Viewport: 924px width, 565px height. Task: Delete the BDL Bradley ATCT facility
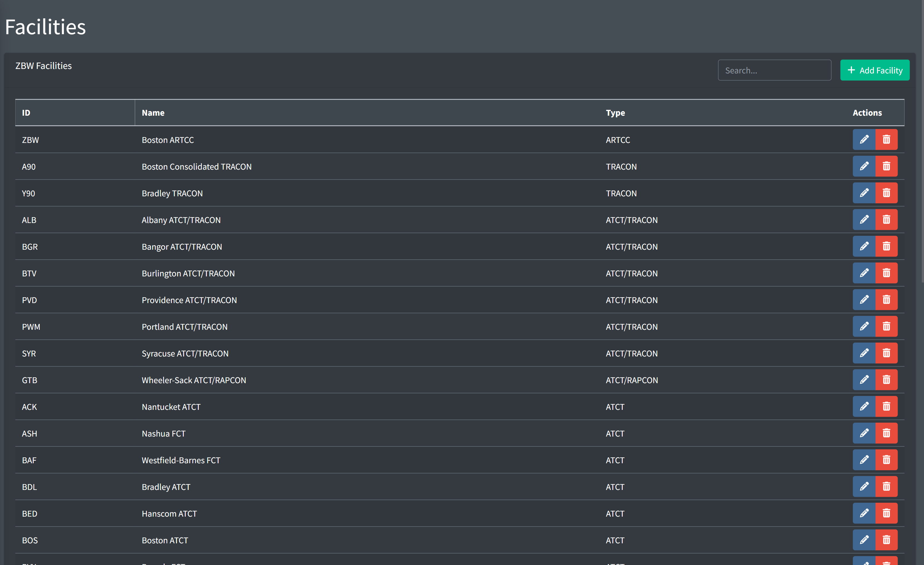point(886,487)
